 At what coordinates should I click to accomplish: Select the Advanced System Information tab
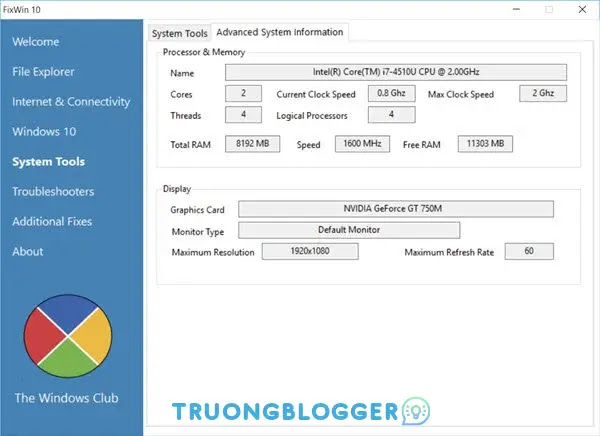pyautogui.click(x=280, y=32)
